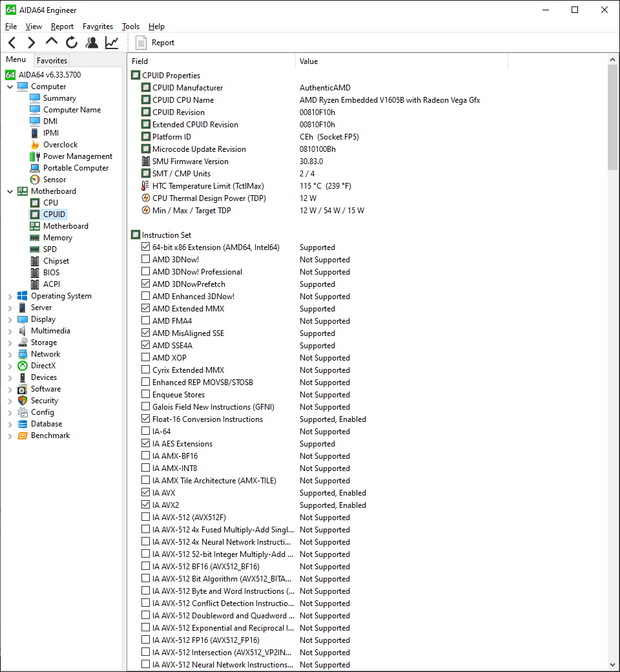Image resolution: width=620 pixels, height=672 pixels.
Task: Collapse the Computer tree node
Action: pyautogui.click(x=10, y=87)
